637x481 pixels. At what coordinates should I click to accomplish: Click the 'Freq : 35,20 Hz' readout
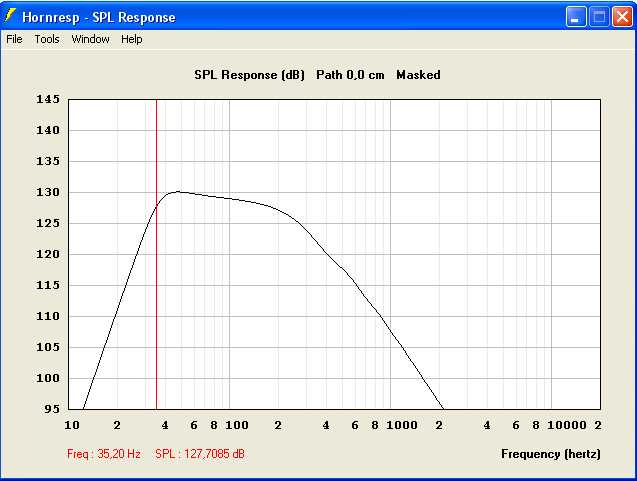tap(104, 454)
